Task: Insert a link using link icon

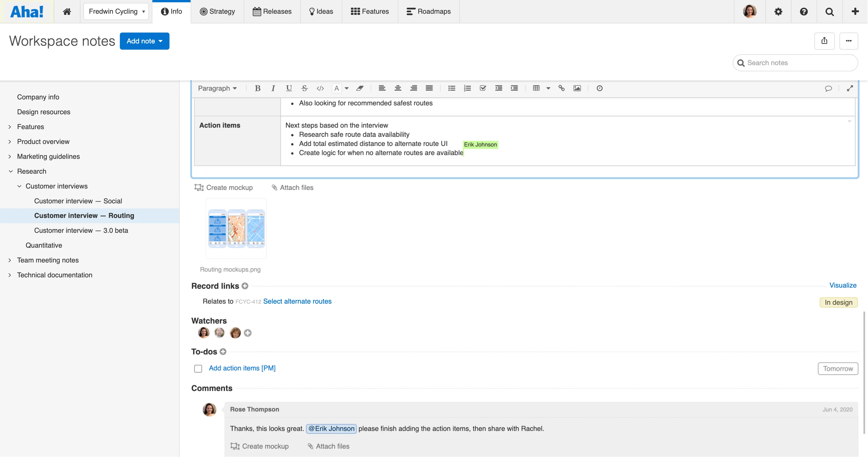Action: [561, 88]
